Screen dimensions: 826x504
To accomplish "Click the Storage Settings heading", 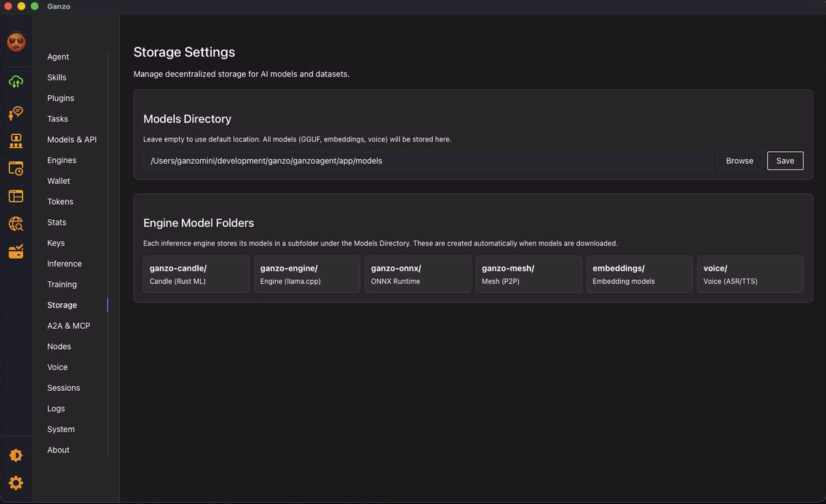I will [x=184, y=52].
